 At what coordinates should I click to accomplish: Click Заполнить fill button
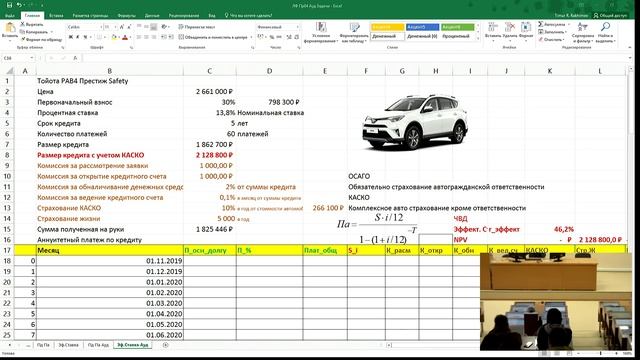pos(551,32)
